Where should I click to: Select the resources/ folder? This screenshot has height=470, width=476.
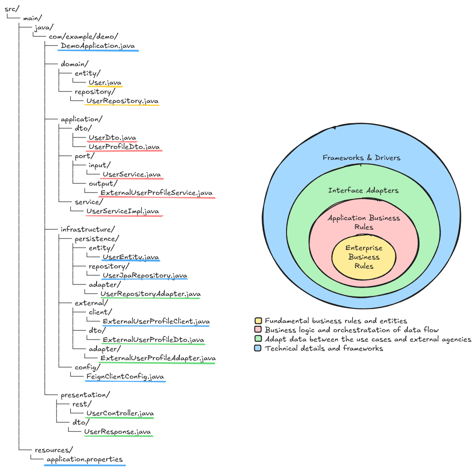[x=54, y=450]
